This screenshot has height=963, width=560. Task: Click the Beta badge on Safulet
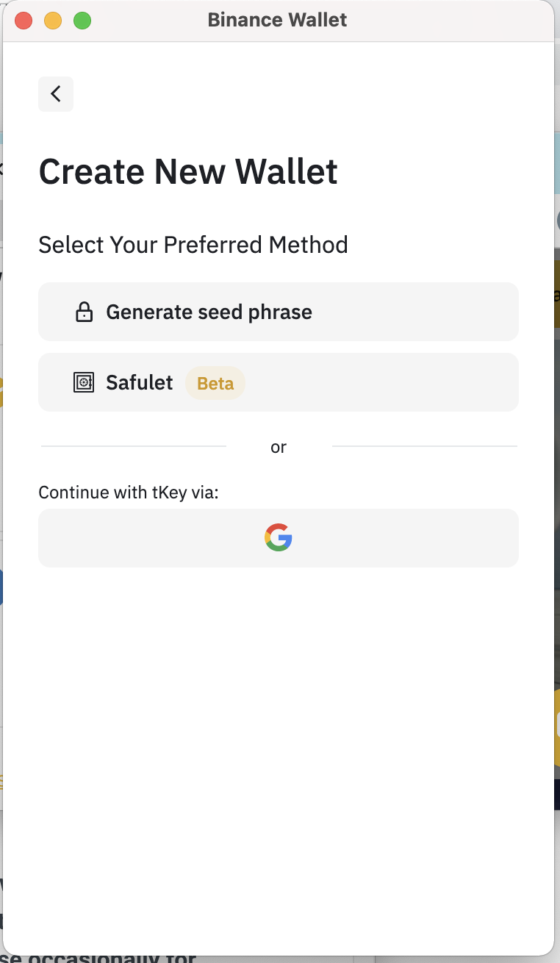click(215, 384)
